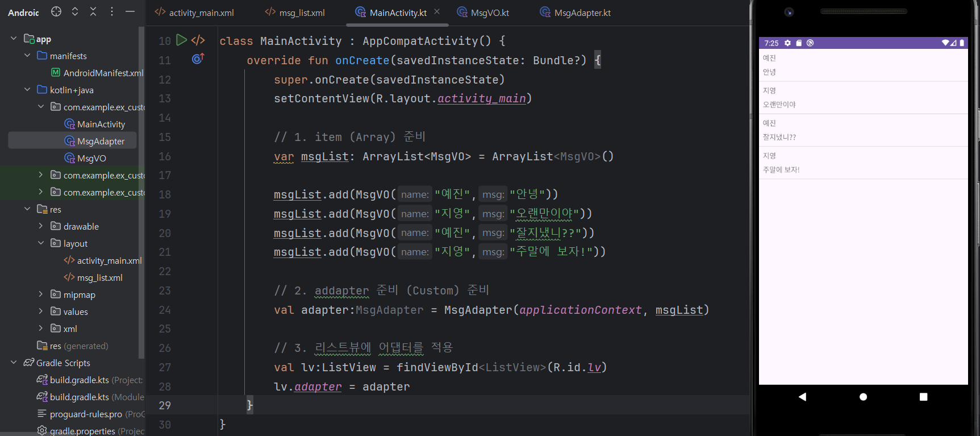Hide the project tool window
Image resolution: width=980 pixels, height=436 pixels.
130,11
